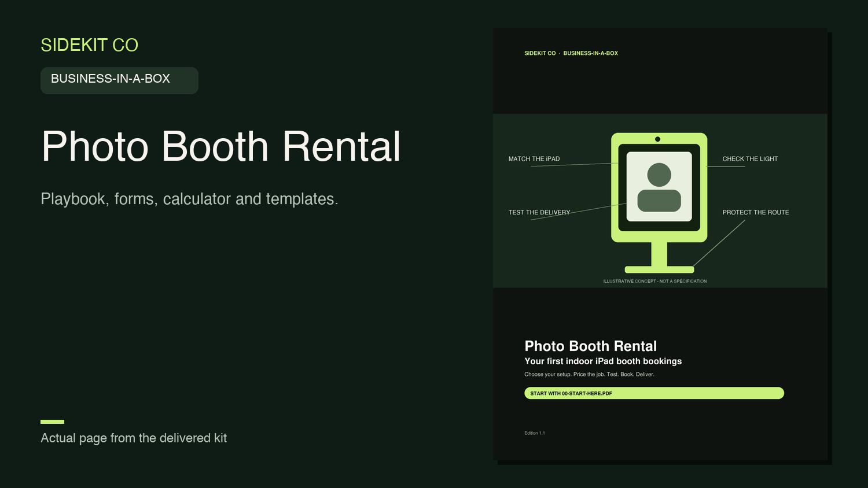Click the person silhouette on the booth screen
Viewport: 868px width, 488px height.
point(659,187)
